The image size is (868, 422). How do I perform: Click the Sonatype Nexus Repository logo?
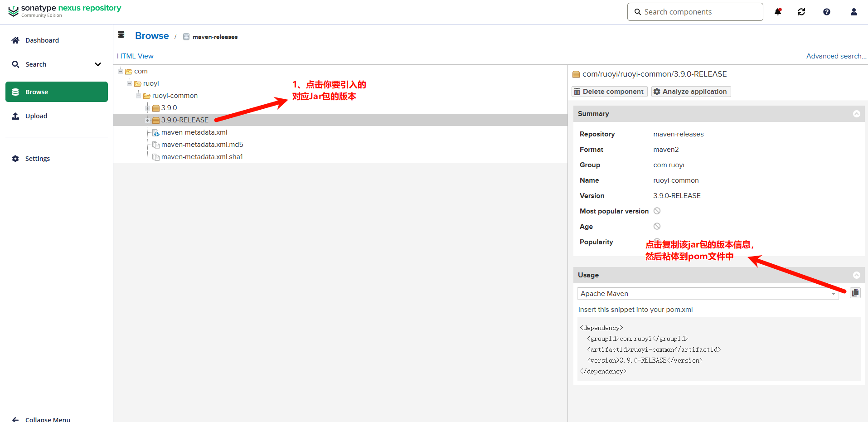(65, 11)
